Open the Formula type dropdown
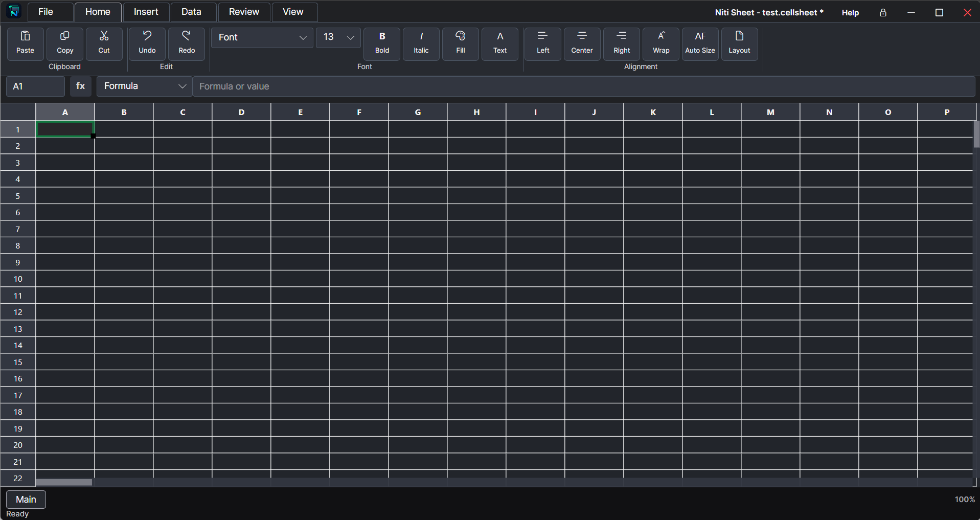This screenshot has width=980, height=520. click(144, 86)
